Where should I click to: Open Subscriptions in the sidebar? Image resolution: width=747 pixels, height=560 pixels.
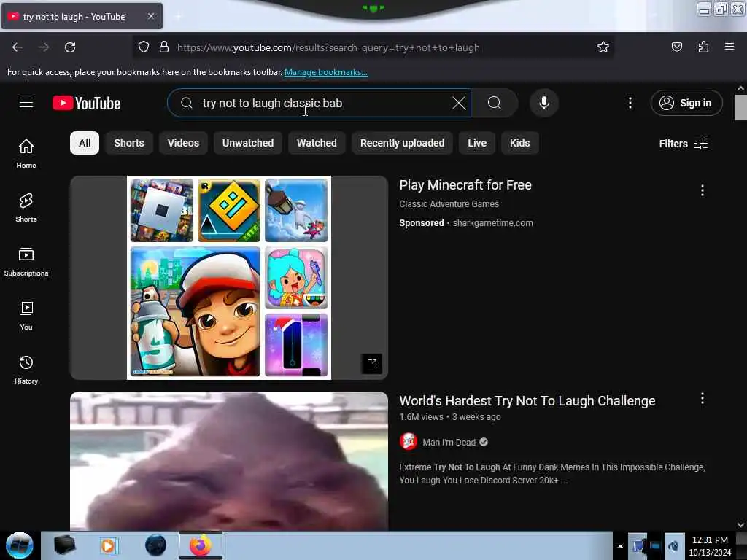point(26,262)
